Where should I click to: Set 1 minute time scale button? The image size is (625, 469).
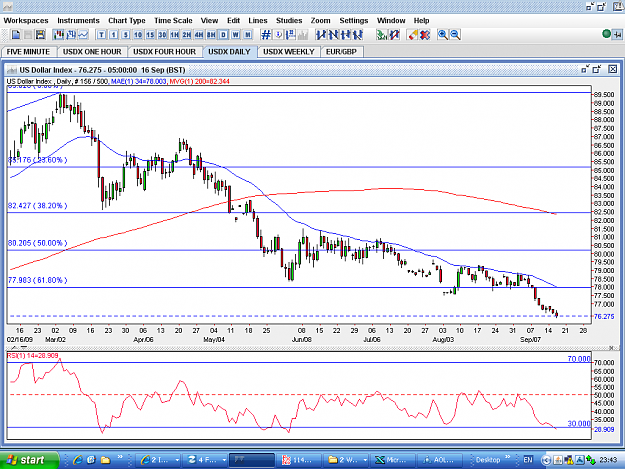click(114, 35)
